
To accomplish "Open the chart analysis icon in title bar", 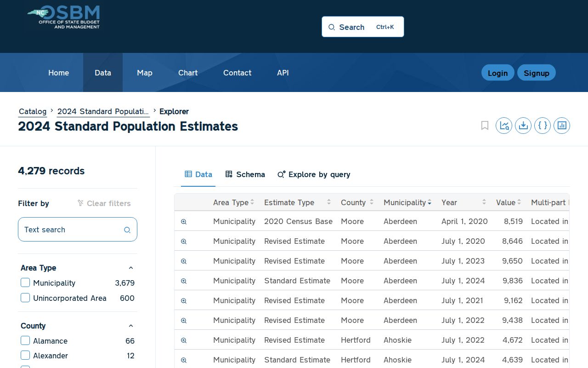I will pyautogui.click(x=504, y=126).
